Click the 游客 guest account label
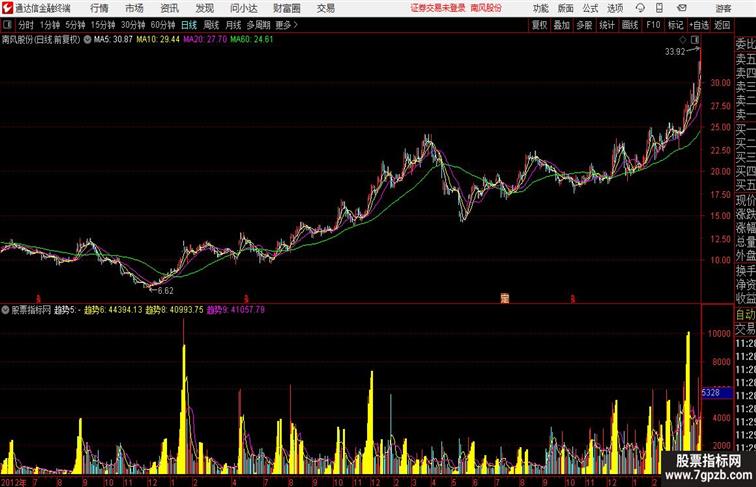This screenshot has height=487, width=756. [723, 8]
